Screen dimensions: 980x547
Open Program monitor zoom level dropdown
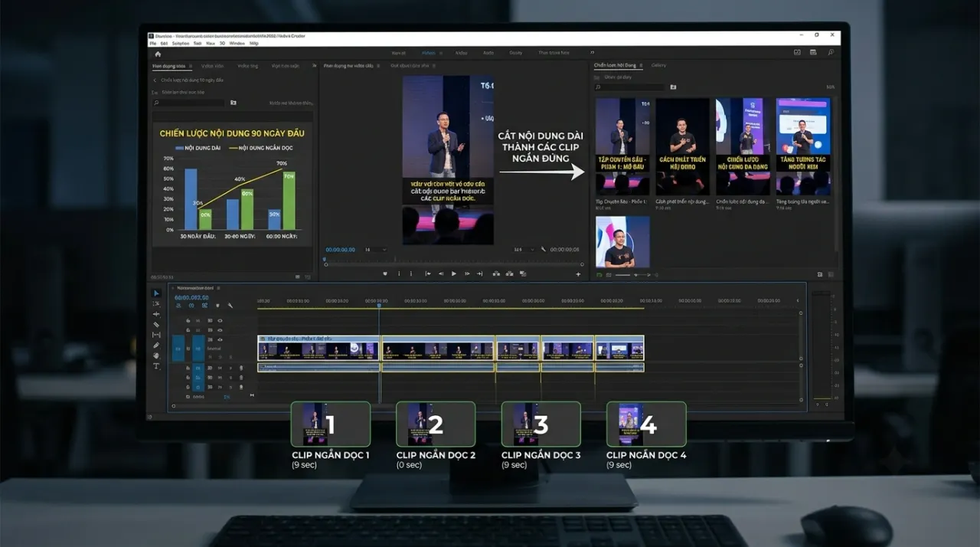coord(375,250)
